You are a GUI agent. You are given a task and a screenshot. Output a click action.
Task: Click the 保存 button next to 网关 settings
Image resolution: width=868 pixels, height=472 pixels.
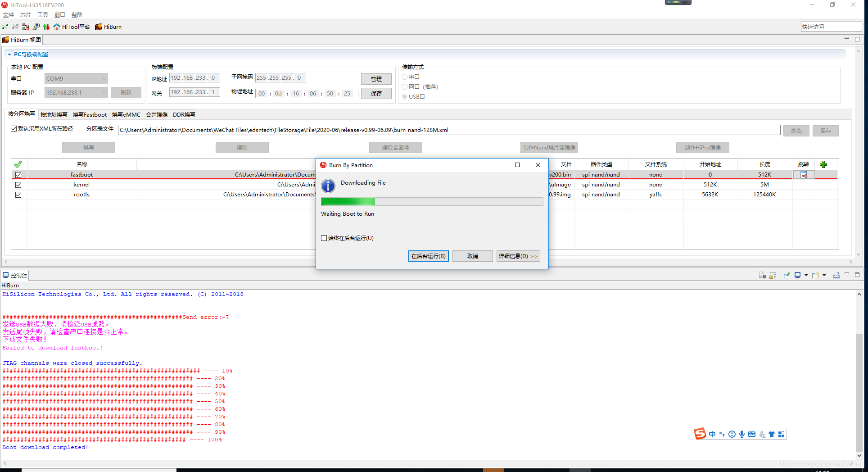pos(376,93)
